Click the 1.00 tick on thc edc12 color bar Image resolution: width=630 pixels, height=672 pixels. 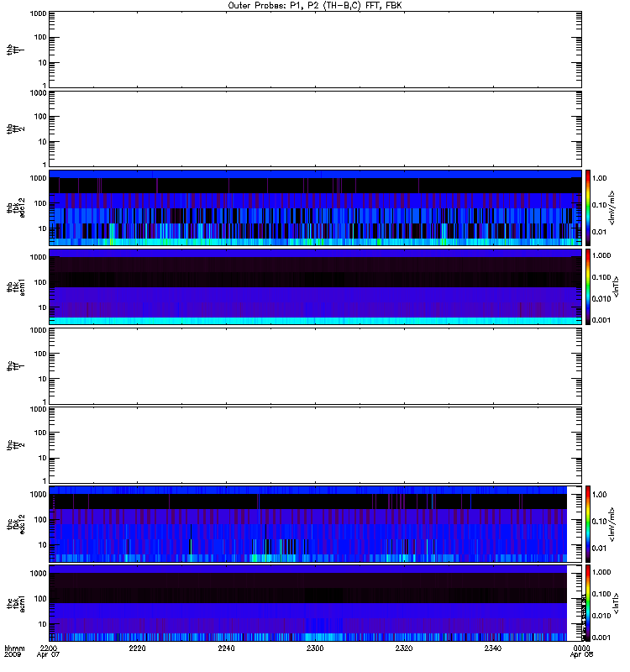599,495
